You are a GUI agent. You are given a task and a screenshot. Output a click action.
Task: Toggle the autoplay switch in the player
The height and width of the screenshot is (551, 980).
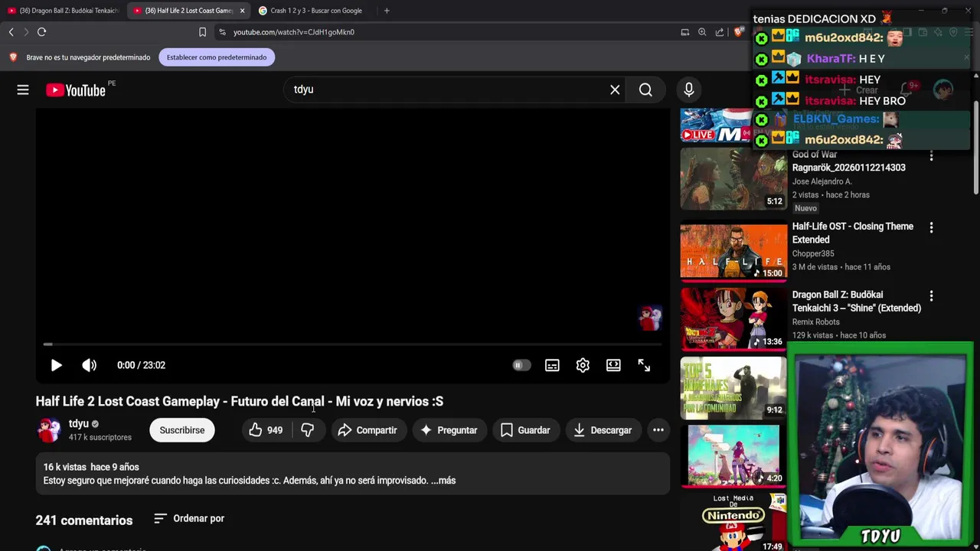coord(521,366)
